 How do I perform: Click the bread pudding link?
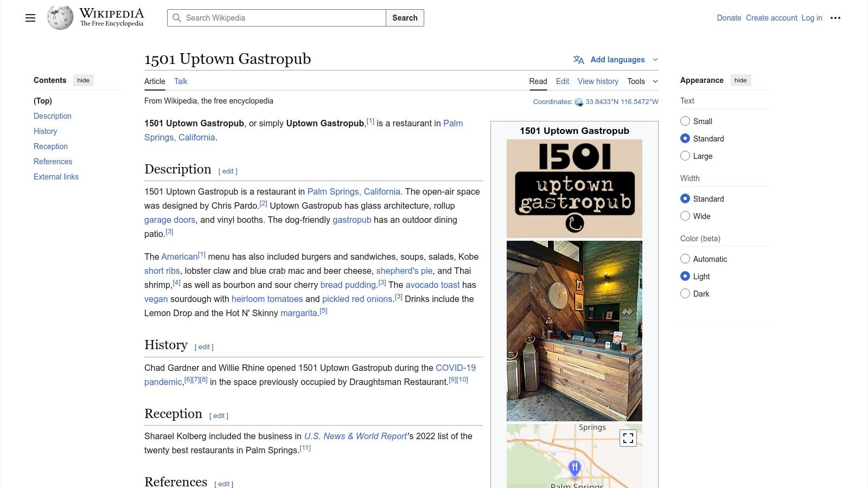pyautogui.click(x=348, y=285)
